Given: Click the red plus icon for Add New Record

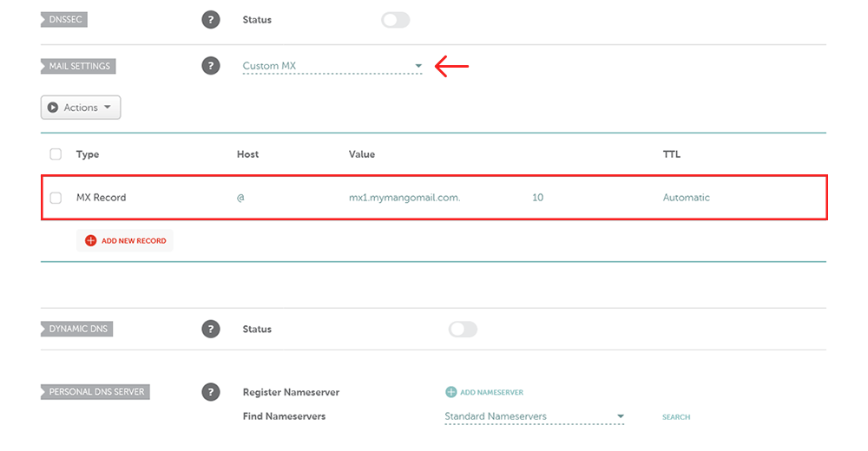Looking at the screenshot, I should pyautogui.click(x=91, y=241).
